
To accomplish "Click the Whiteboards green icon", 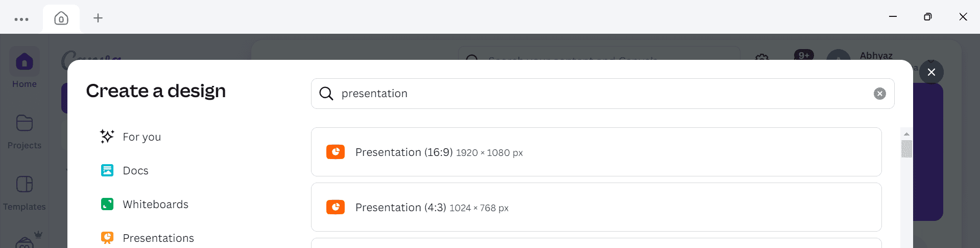I will [107, 205].
